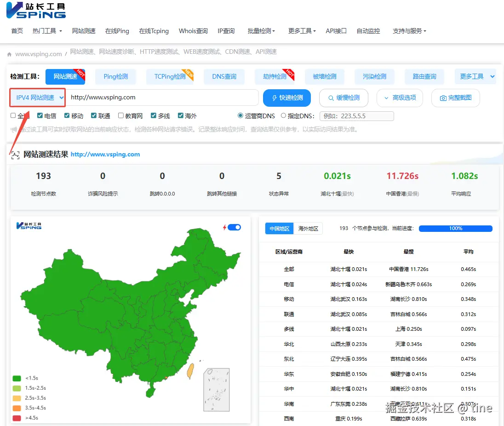
Task: Open 网站测速 in the top navigation
Action: 84,31
